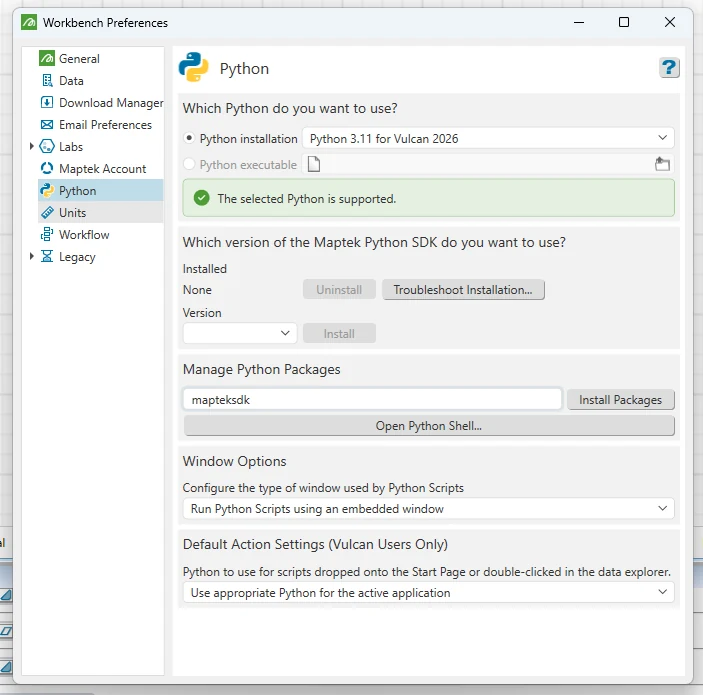Click 'The selected Python is supported.' message
This screenshot has width=703, height=695.
coord(307,199)
